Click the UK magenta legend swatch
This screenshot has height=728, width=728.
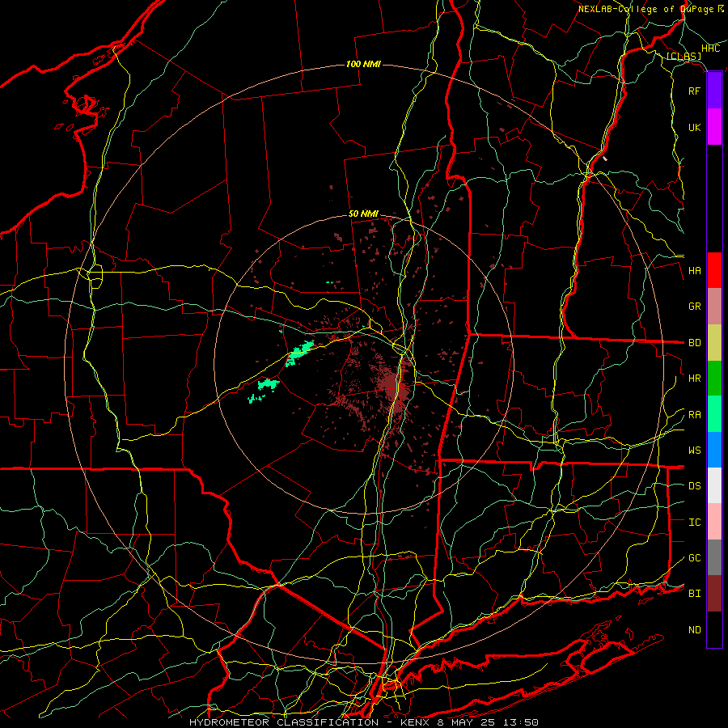(714, 127)
